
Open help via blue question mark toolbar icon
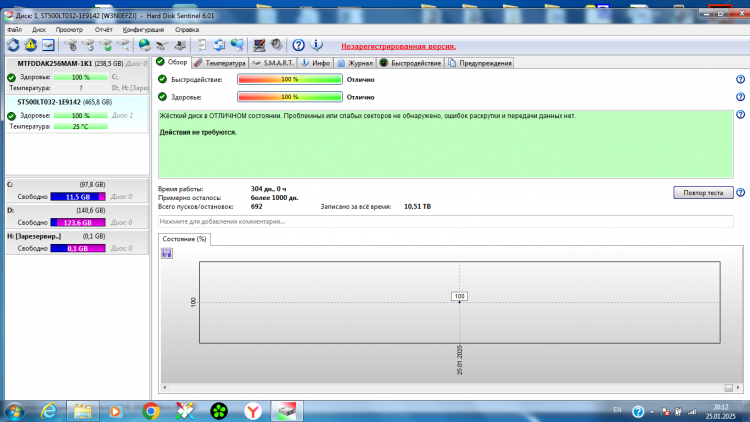click(x=298, y=45)
